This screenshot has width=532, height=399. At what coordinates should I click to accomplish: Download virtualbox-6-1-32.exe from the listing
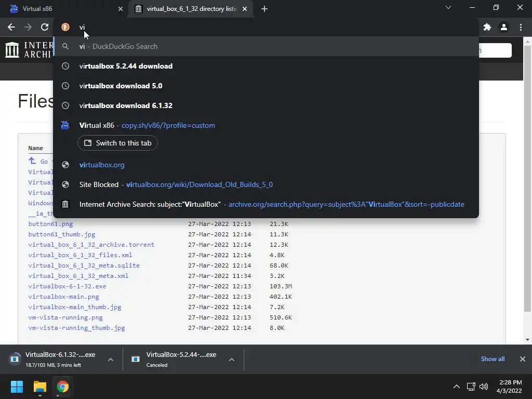click(x=67, y=286)
